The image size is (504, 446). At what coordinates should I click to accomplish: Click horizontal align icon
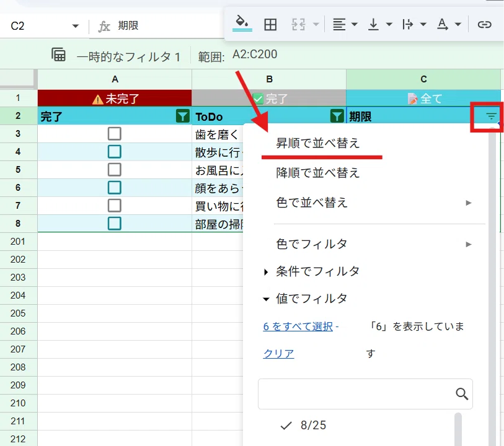339,24
